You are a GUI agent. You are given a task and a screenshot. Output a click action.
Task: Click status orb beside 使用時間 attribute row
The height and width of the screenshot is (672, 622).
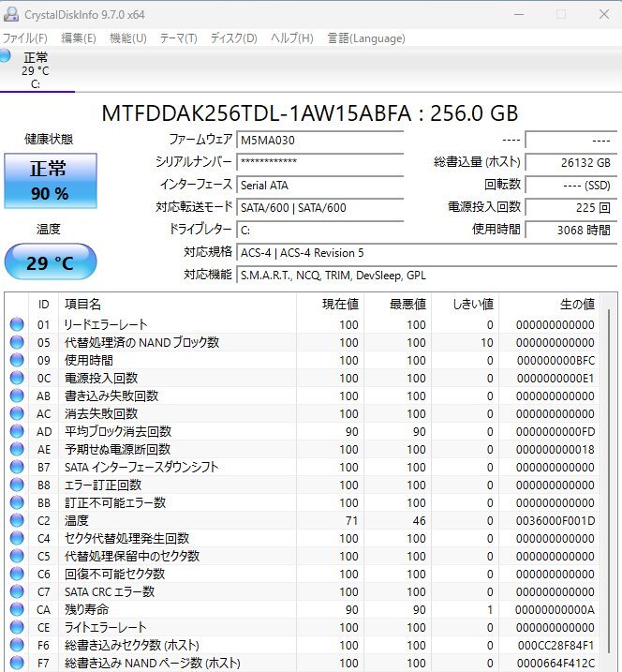[17, 360]
